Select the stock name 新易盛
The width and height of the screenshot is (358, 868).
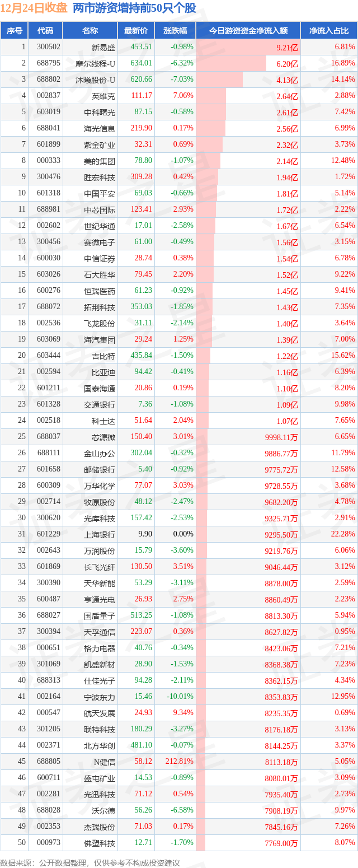pos(103,47)
